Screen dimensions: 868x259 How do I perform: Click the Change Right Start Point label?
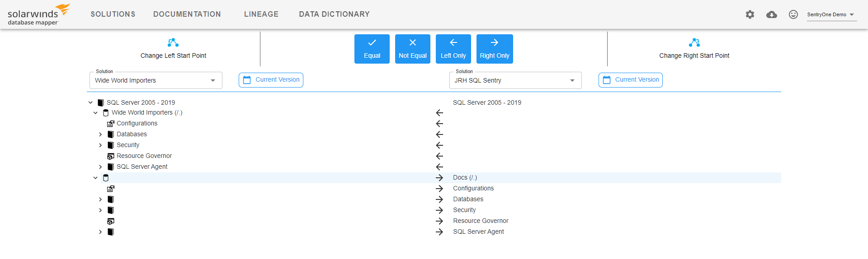point(694,55)
